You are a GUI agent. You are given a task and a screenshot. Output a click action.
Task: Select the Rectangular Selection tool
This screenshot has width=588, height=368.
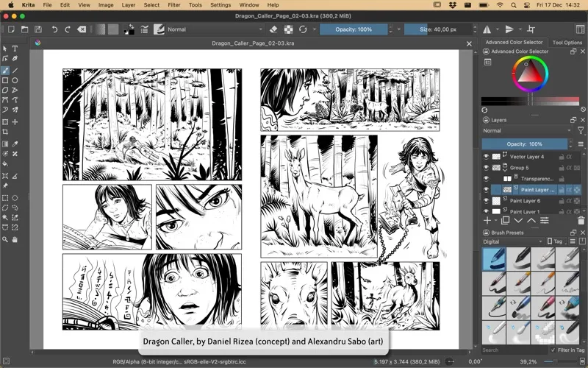(5, 198)
